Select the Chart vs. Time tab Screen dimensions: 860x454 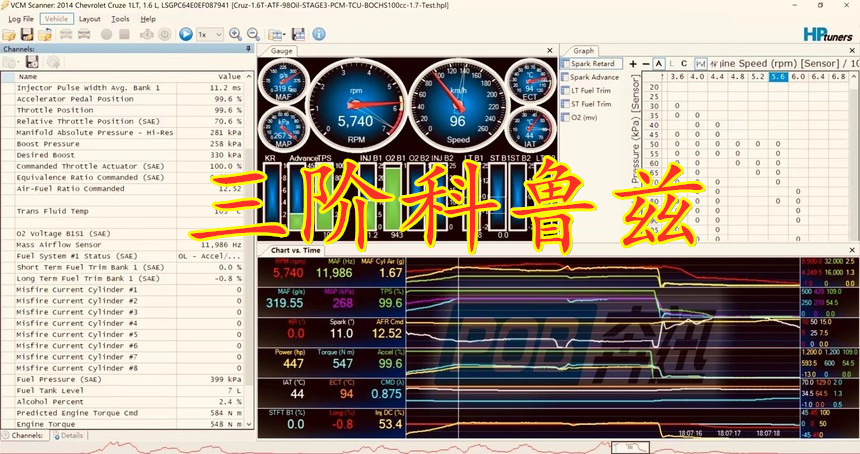[295, 250]
